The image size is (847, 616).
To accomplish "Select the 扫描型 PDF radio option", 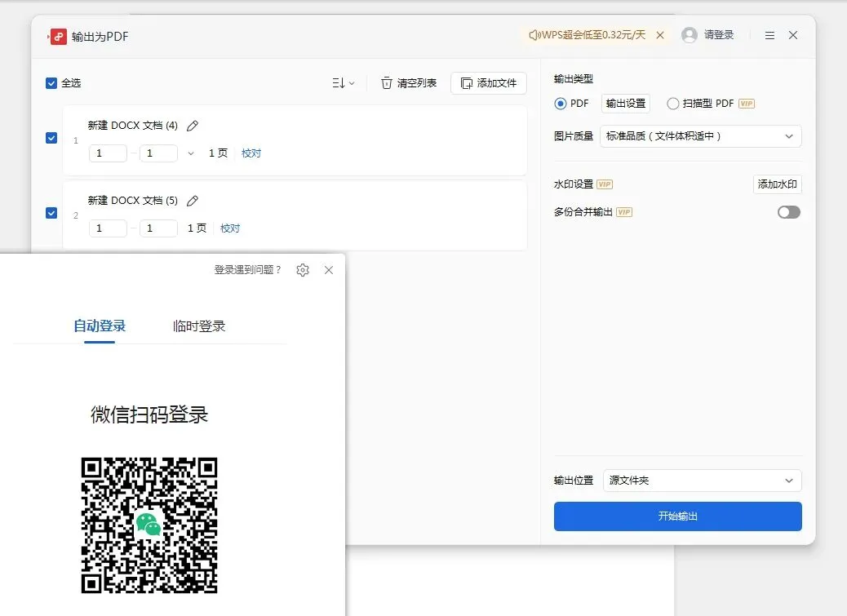I will tap(672, 104).
